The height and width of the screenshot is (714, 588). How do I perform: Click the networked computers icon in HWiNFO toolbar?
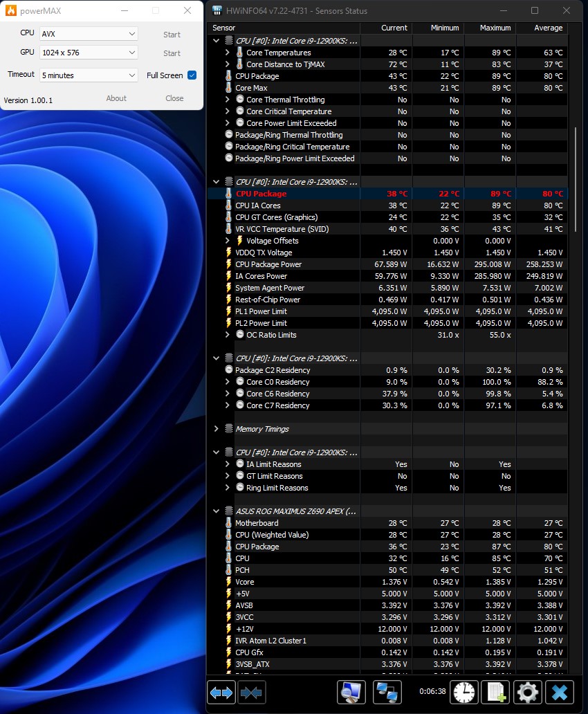click(387, 693)
